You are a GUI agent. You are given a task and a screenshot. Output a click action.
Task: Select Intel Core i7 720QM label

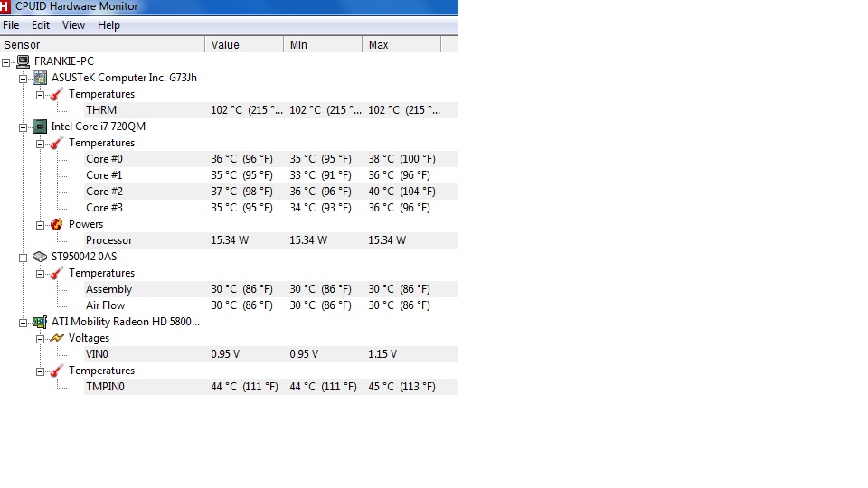99,127
